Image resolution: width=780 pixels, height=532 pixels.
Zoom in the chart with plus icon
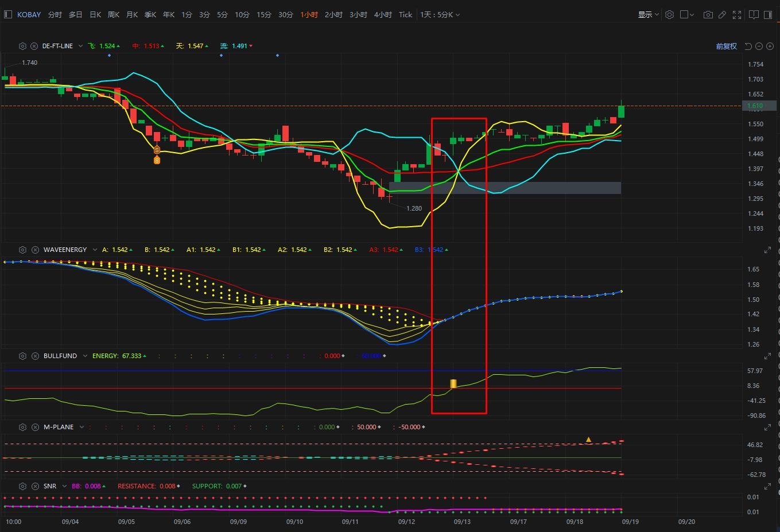770,46
